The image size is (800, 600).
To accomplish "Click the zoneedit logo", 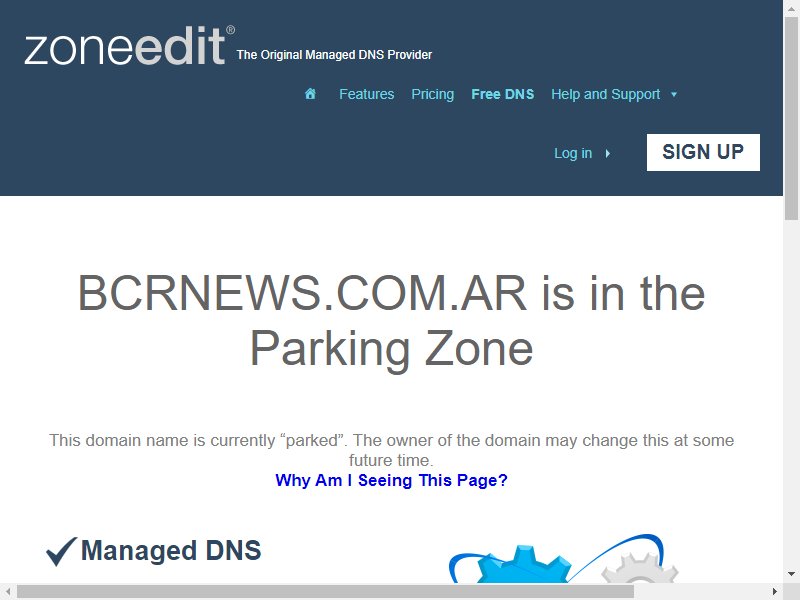I will (x=130, y=45).
